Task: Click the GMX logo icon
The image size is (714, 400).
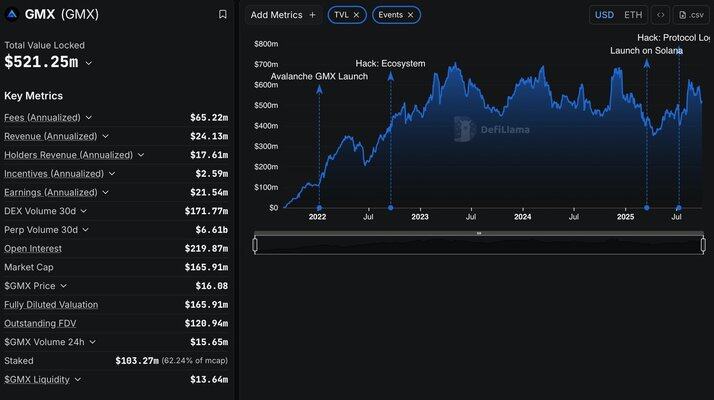Action: pyautogui.click(x=12, y=15)
